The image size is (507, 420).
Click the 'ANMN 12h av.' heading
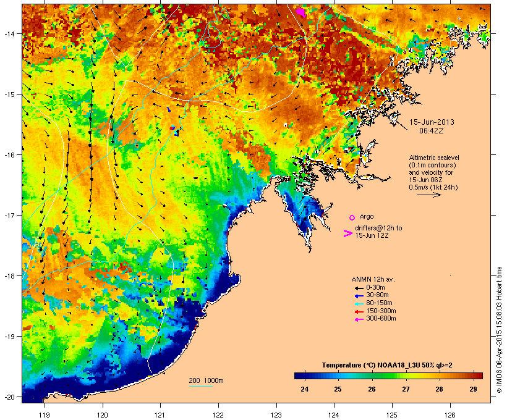click(373, 279)
